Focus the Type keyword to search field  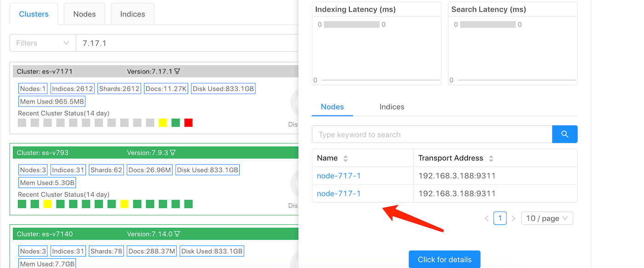[x=431, y=134]
